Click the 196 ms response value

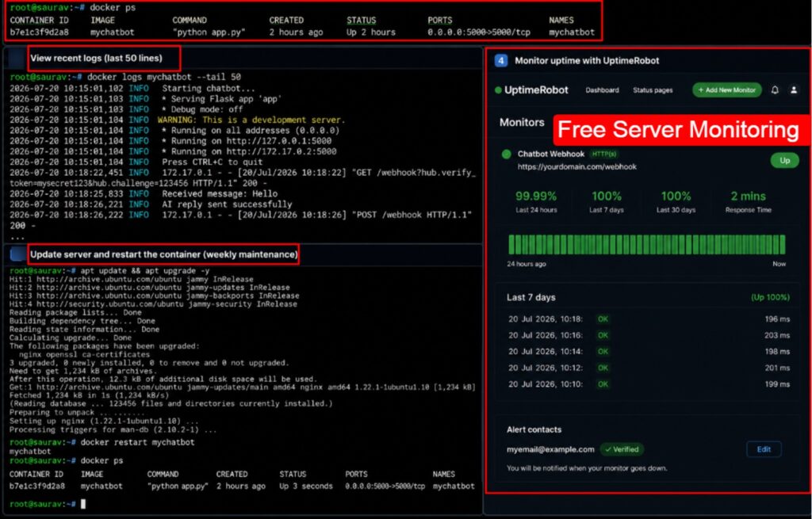[777, 319]
